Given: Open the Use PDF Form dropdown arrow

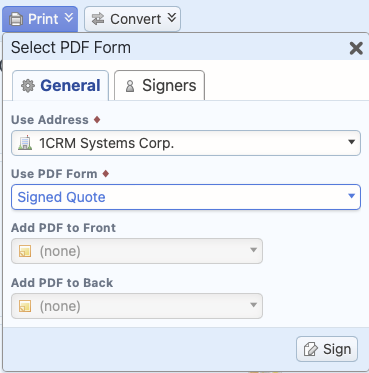Looking at the screenshot, I should tap(351, 196).
